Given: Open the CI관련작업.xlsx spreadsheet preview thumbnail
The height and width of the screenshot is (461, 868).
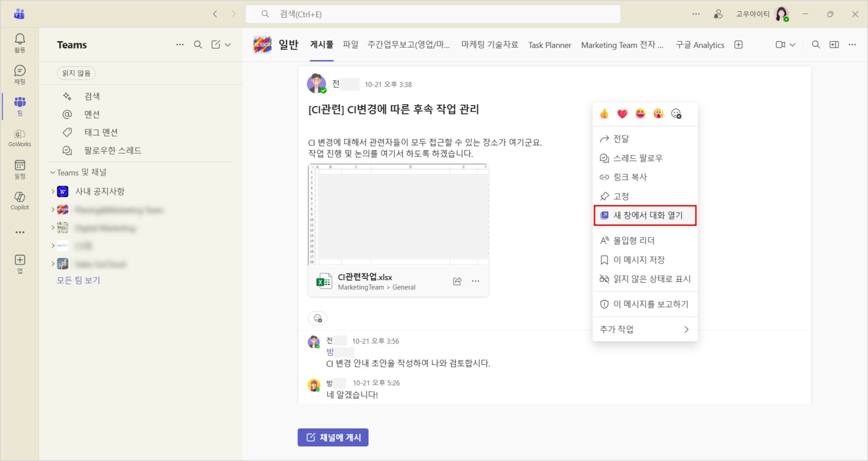Looking at the screenshot, I should (x=398, y=215).
